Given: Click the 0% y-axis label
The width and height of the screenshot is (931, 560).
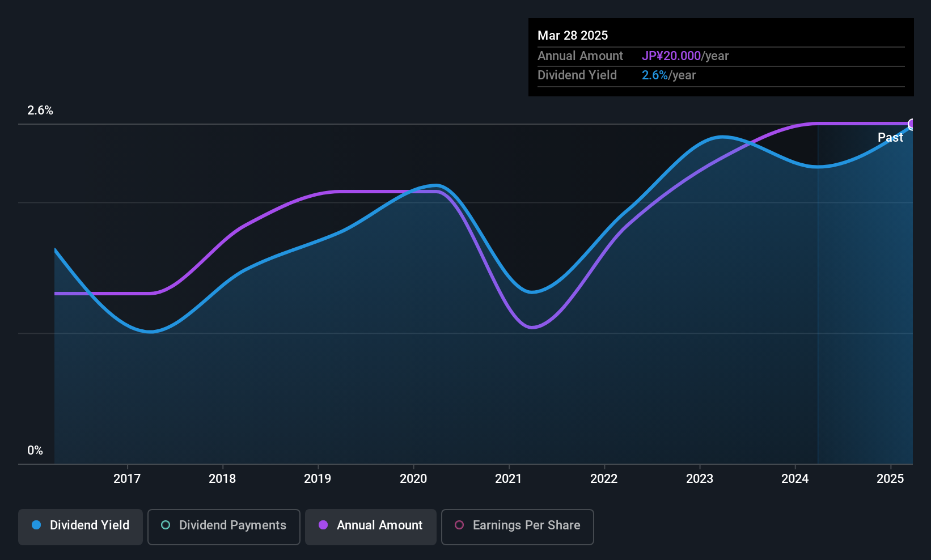Looking at the screenshot, I should tap(35, 451).
